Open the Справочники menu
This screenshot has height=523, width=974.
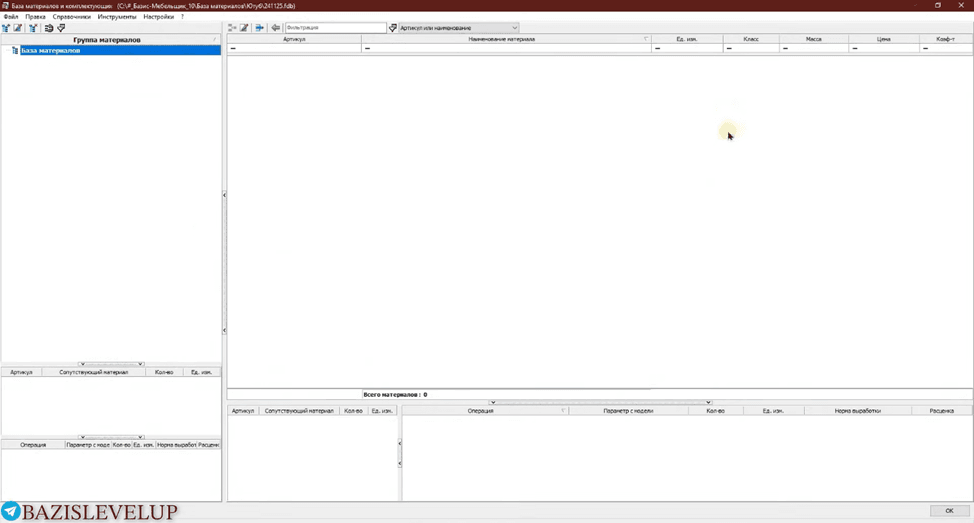coord(71,17)
